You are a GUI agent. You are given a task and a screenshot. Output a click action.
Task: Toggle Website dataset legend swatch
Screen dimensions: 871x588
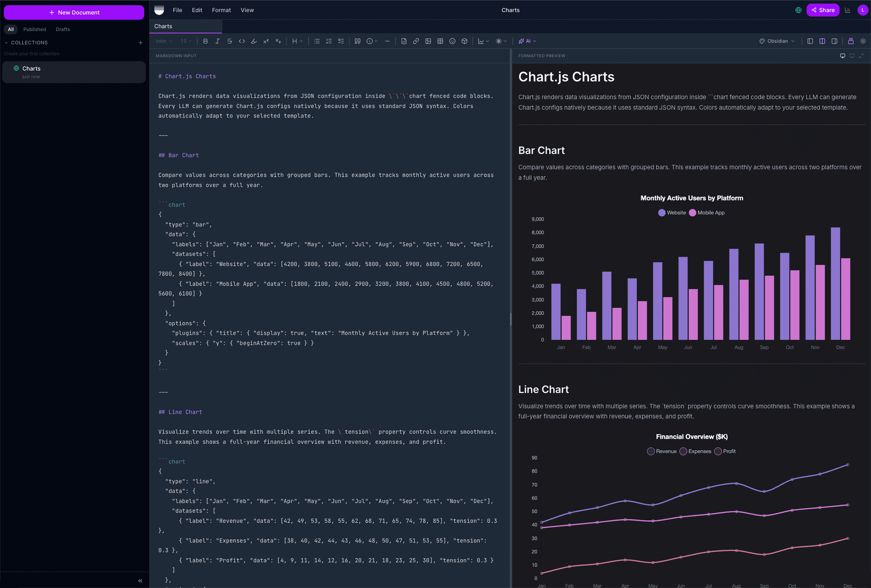pos(661,213)
